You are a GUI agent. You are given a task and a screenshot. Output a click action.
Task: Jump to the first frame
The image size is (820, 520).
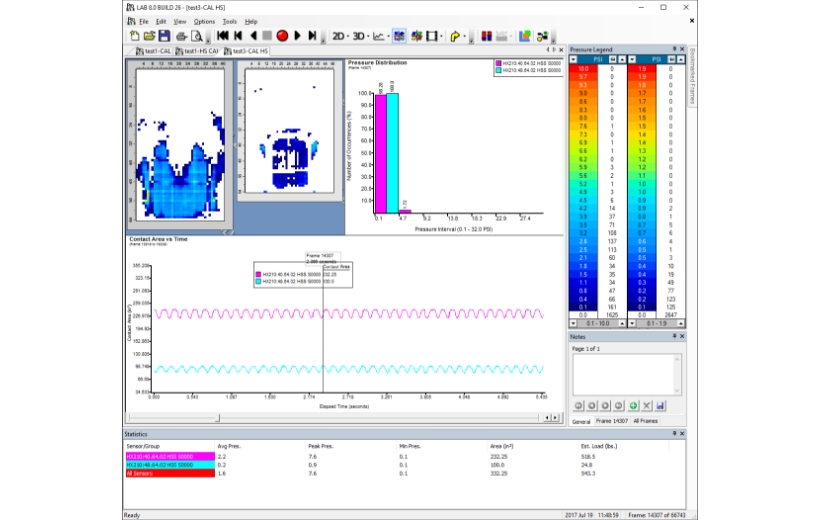223,36
